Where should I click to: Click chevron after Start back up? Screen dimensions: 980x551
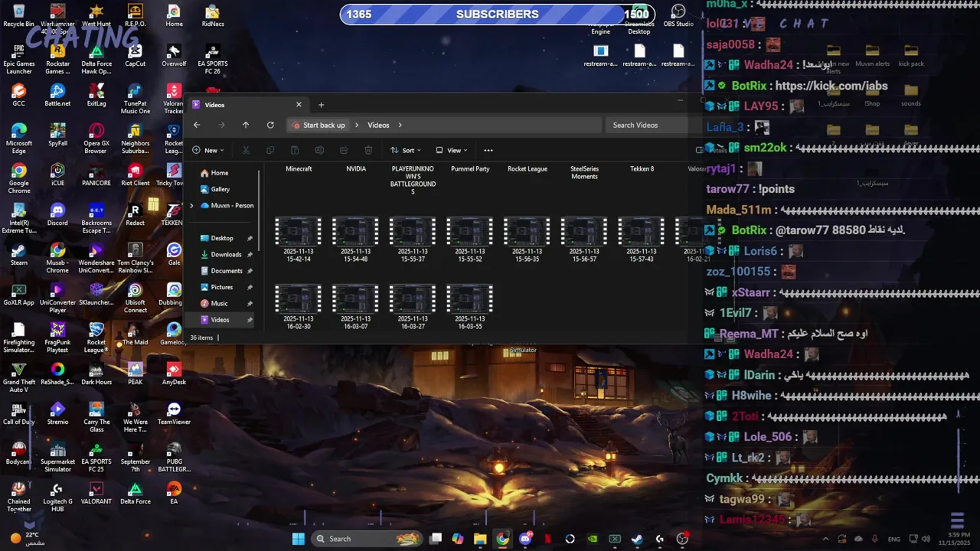coord(356,125)
